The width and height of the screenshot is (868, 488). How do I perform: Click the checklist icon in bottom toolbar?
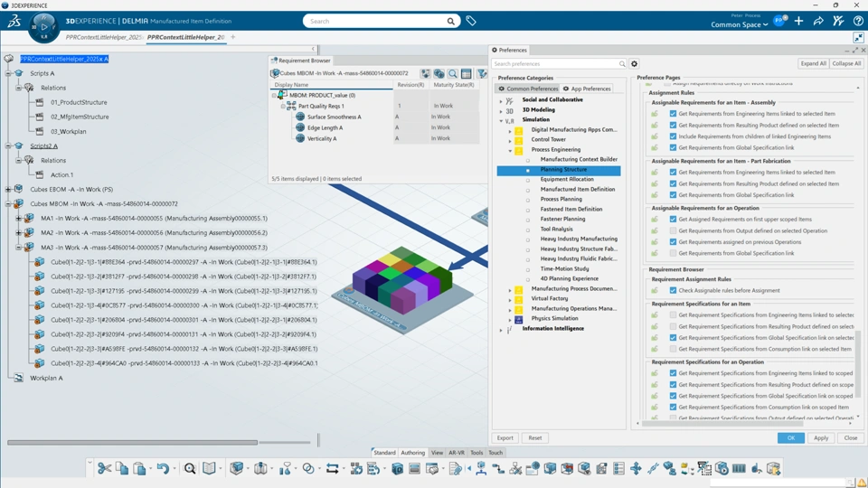(618, 469)
